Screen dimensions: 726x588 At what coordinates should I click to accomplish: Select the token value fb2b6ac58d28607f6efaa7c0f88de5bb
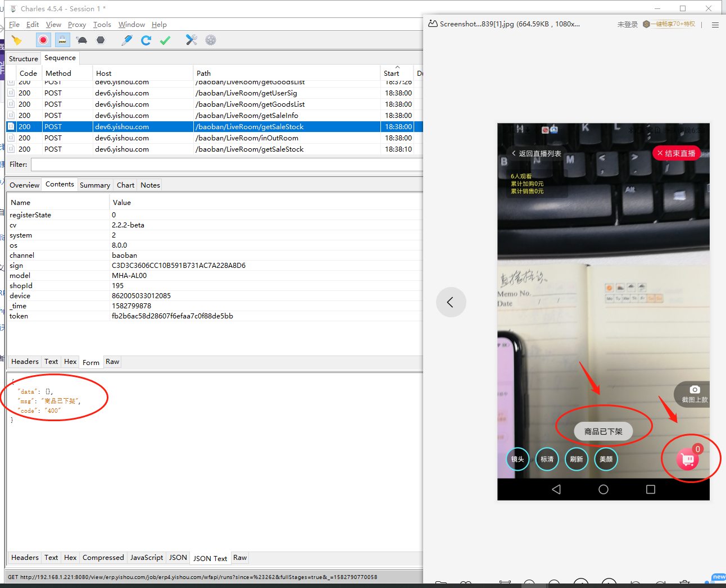pos(173,316)
